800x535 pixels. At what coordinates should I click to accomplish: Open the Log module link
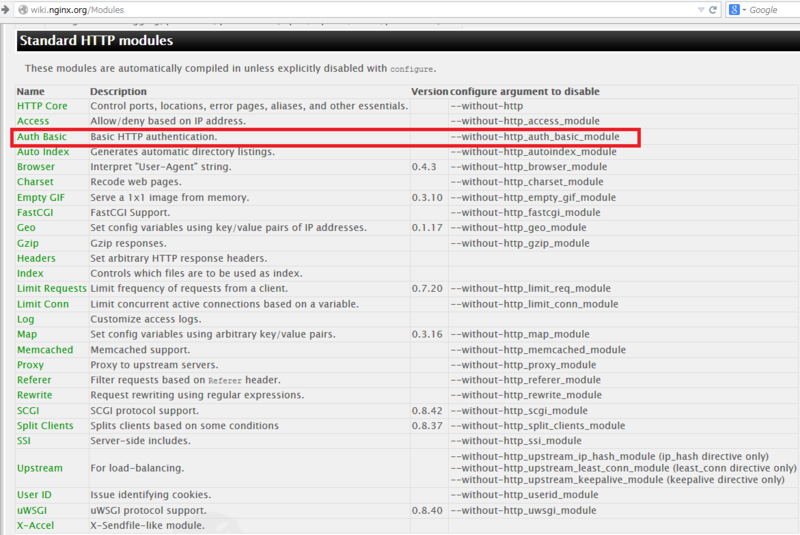pyautogui.click(x=26, y=319)
